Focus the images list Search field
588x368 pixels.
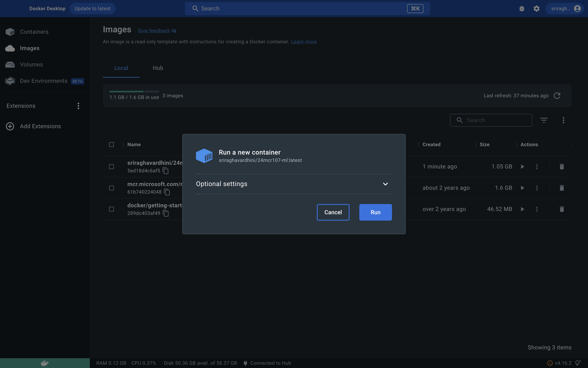point(491,120)
